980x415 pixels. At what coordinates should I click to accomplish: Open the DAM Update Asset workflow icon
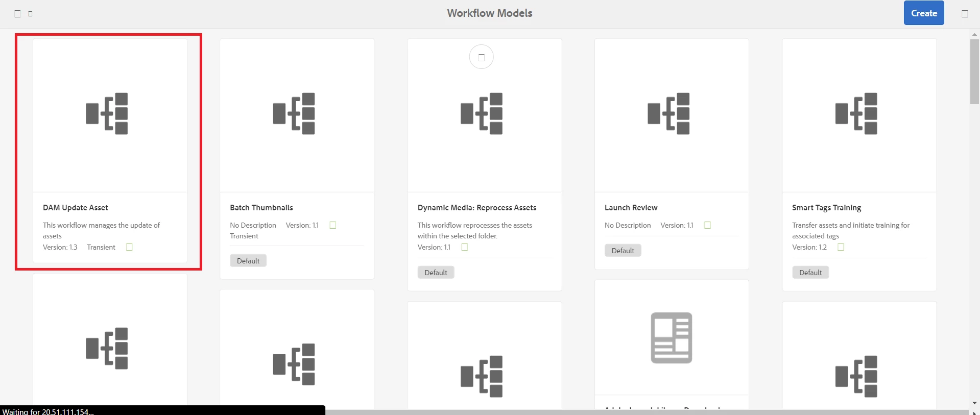[x=107, y=113]
